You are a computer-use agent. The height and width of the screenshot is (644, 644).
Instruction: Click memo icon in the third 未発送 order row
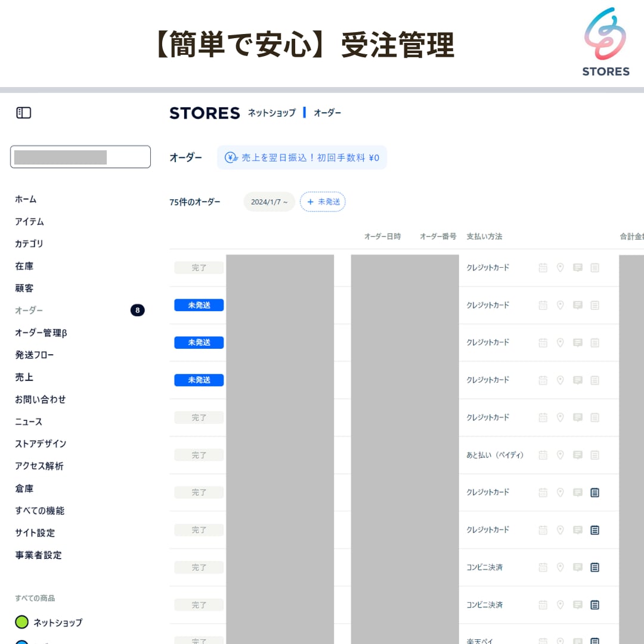tap(595, 380)
